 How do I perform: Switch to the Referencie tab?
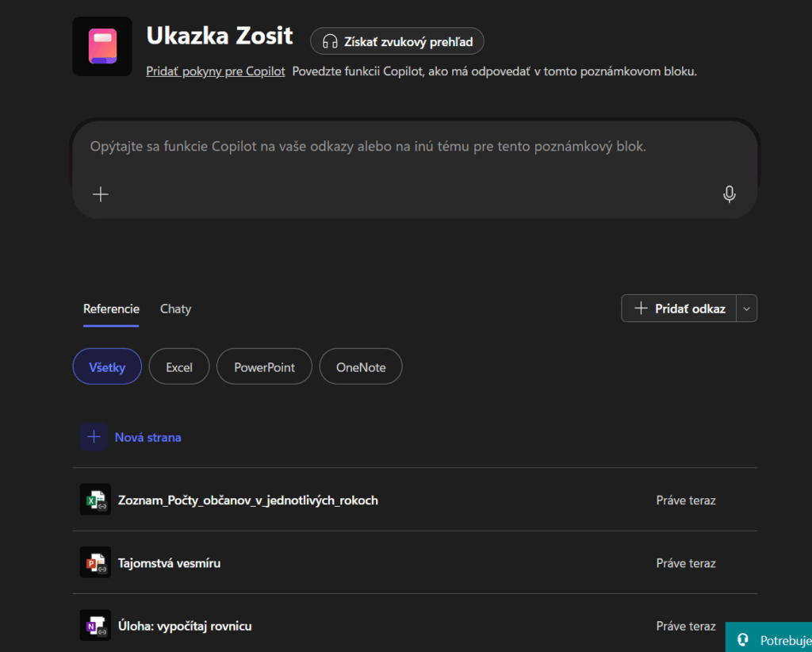pos(111,309)
